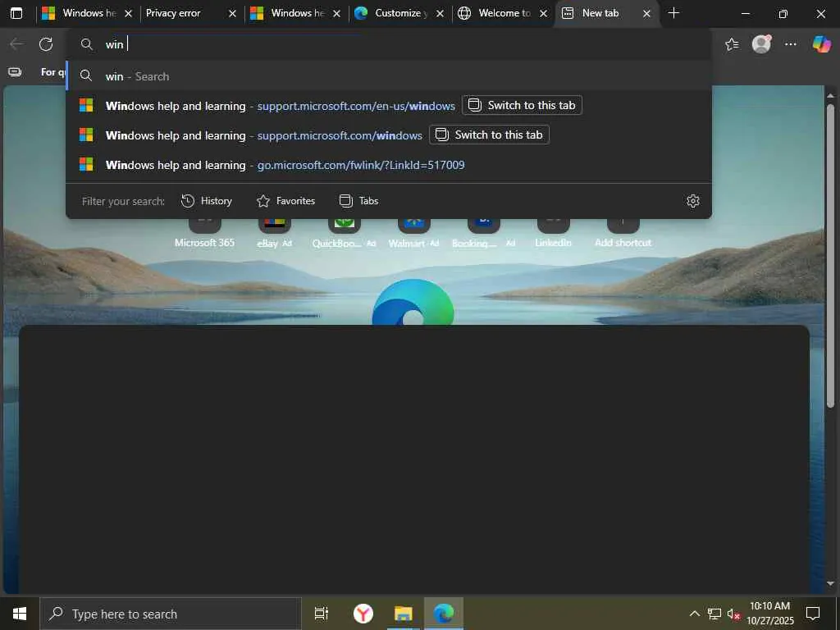840x630 pixels.
Task: Click scrollbar up arrow
Action: (830, 95)
